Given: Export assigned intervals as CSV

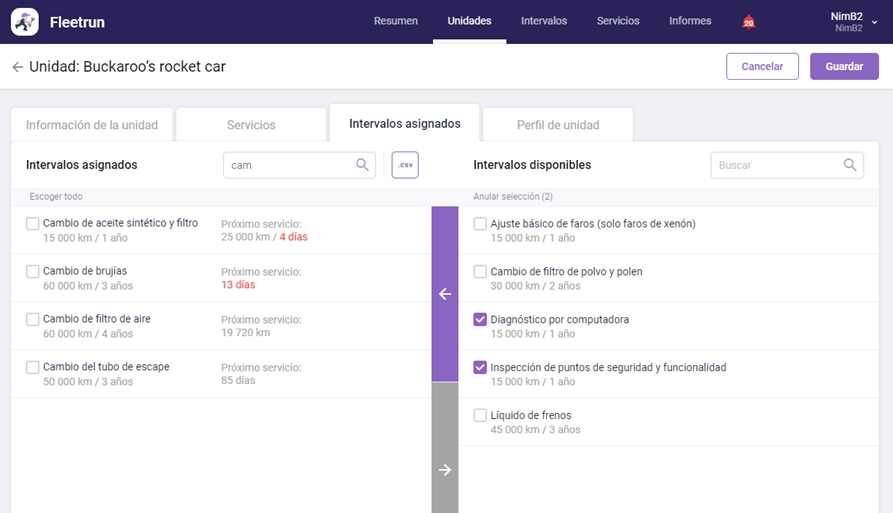Looking at the screenshot, I should point(405,165).
